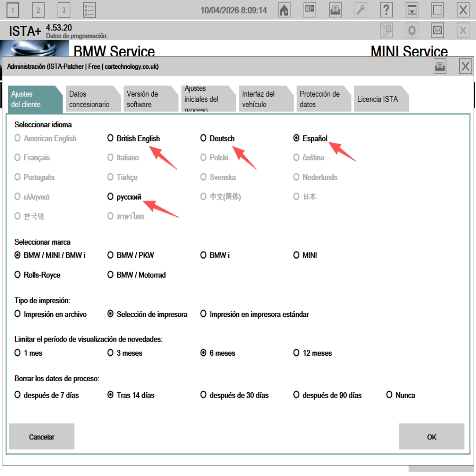Print the Administración dialog
This screenshot has width=476, height=476.
coord(440,66)
